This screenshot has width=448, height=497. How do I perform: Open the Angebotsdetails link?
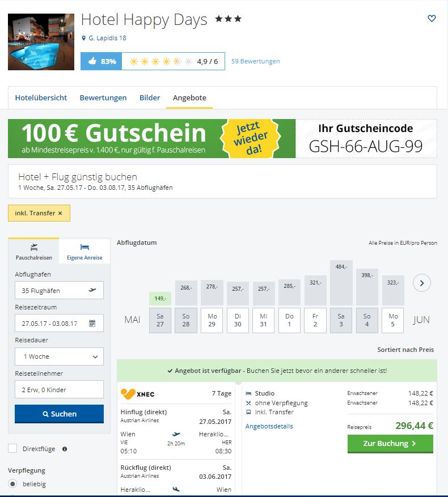click(x=269, y=426)
